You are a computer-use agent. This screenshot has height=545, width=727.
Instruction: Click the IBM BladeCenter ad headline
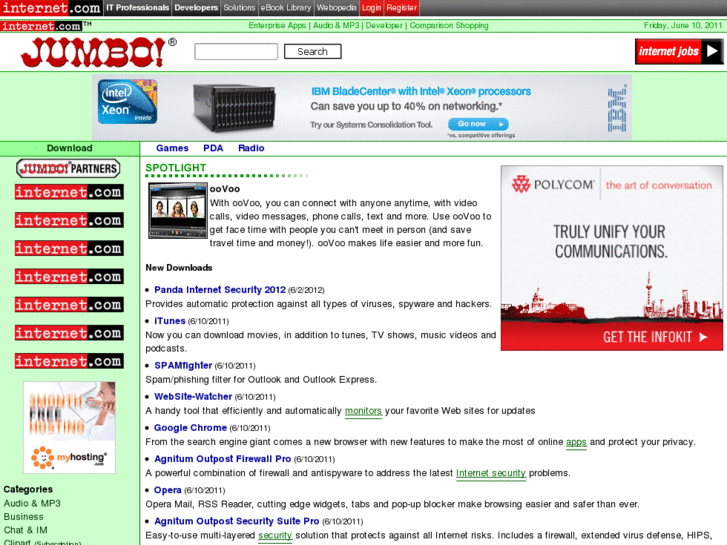pos(421,91)
